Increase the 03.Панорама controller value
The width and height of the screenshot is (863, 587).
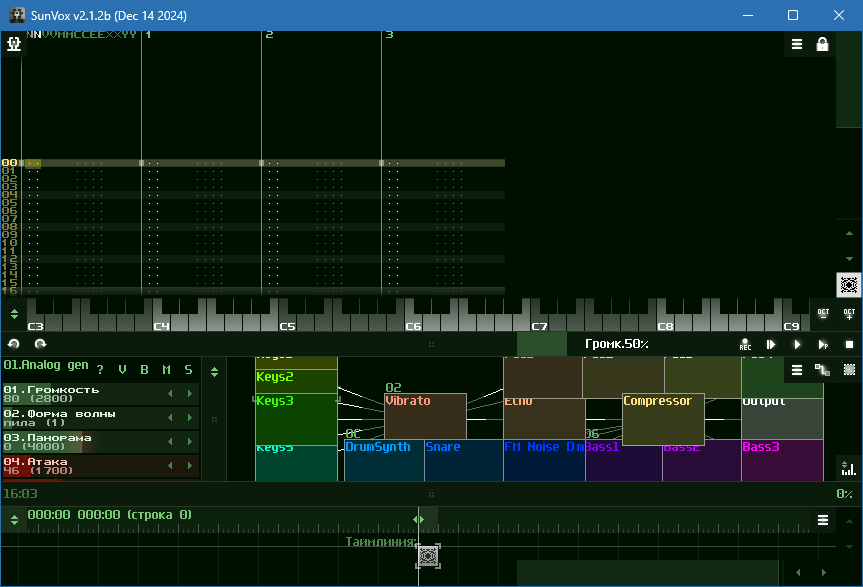[x=190, y=441]
